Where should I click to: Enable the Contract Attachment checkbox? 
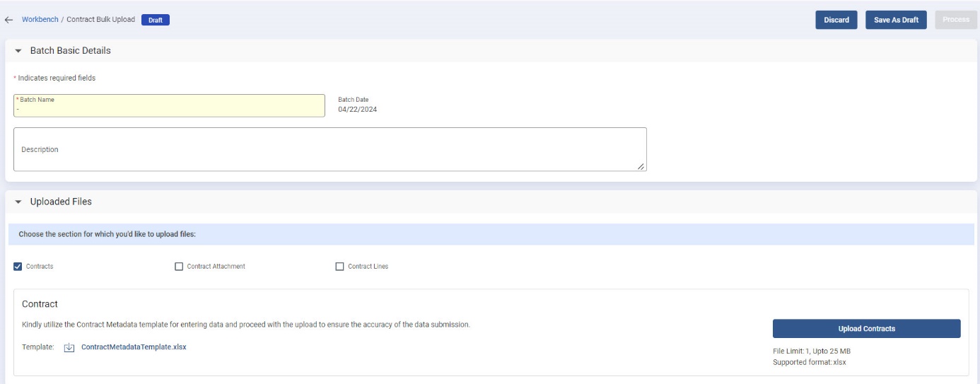pyautogui.click(x=179, y=267)
